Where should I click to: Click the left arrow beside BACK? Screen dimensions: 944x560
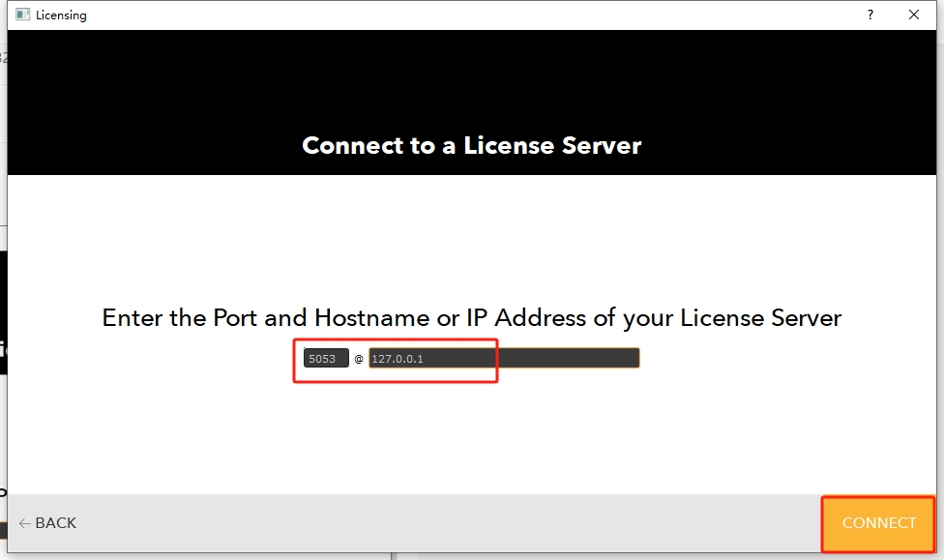24,523
